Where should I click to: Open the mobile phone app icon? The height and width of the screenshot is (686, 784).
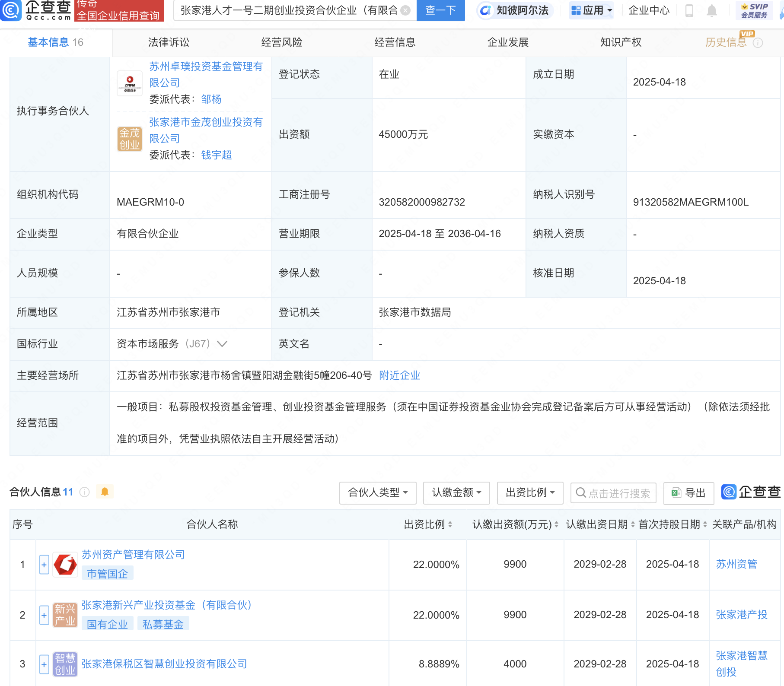point(689,10)
